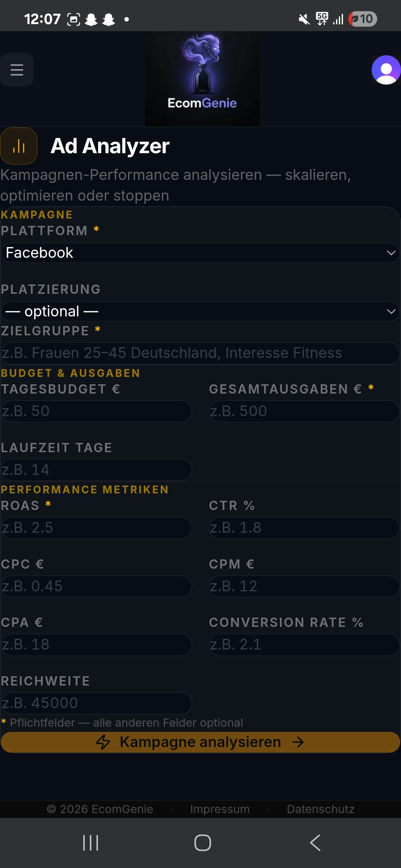The height and width of the screenshot is (868, 401).
Task: Expand the Plattform dropdown showing Facebook
Action: coord(200,253)
